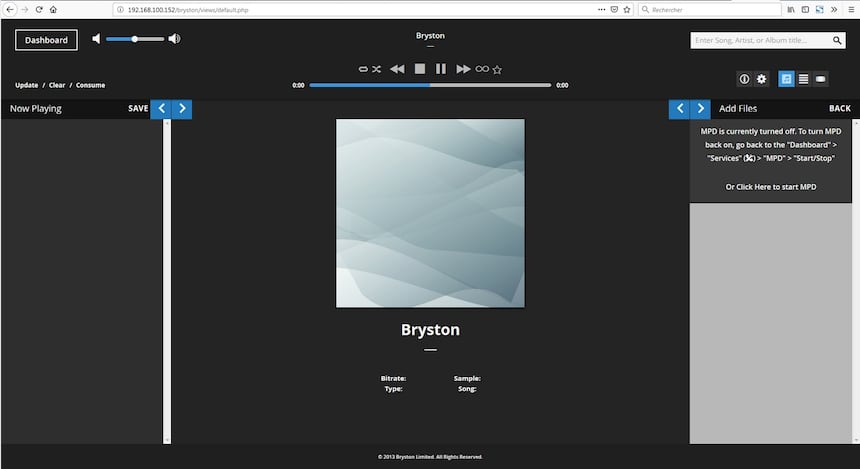Click the Sample: label
This screenshot has height=469, width=860.
tap(467, 378)
